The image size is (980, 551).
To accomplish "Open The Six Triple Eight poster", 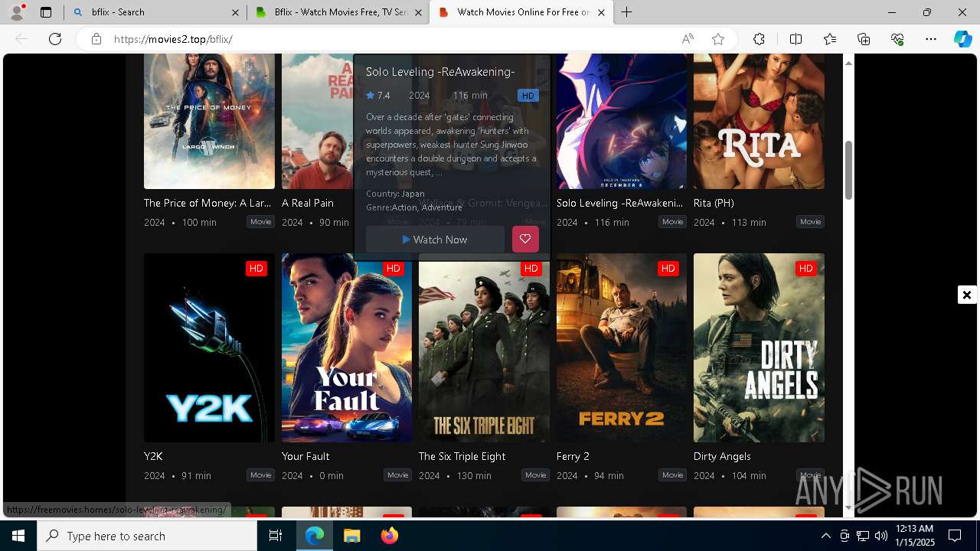I will (x=484, y=347).
